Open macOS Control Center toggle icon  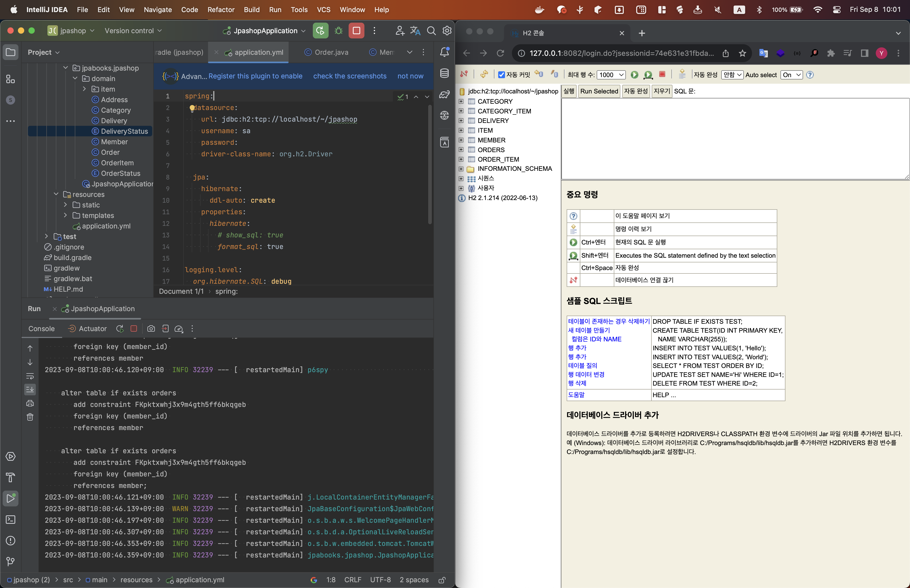click(837, 9)
